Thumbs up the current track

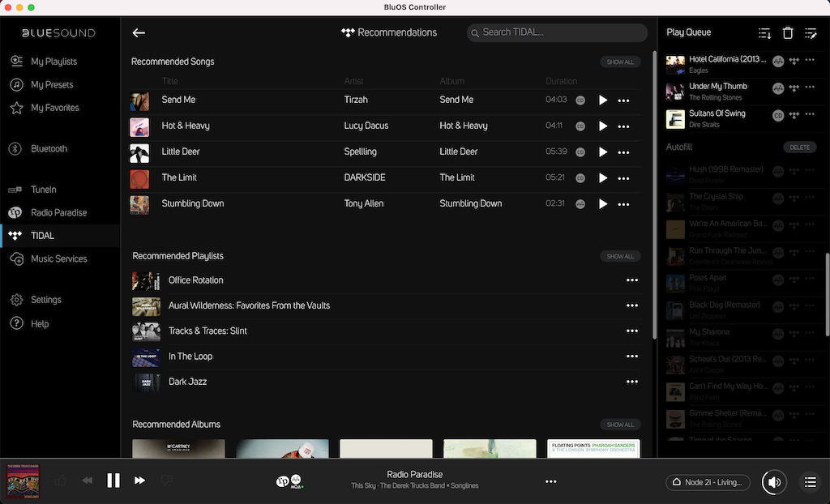point(61,481)
